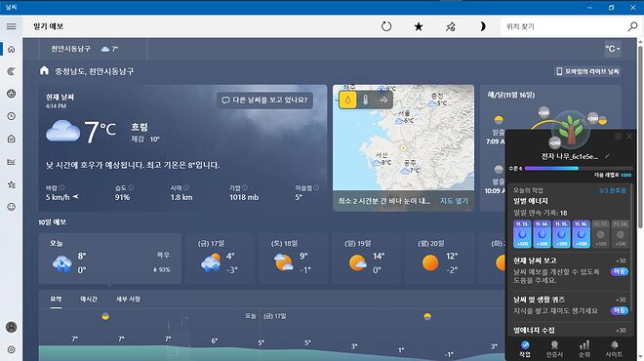Show info for 이슬점 dew point
The image size is (644, 361).
[316, 188]
